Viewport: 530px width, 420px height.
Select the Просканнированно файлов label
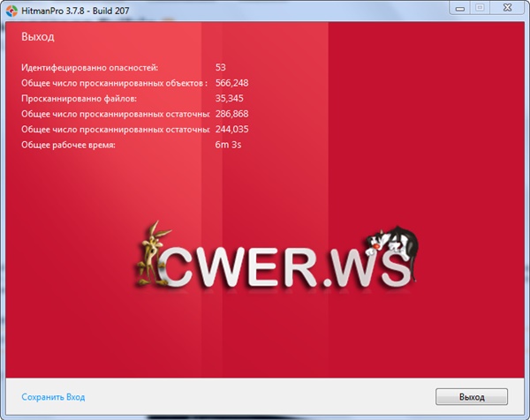(79, 98)
